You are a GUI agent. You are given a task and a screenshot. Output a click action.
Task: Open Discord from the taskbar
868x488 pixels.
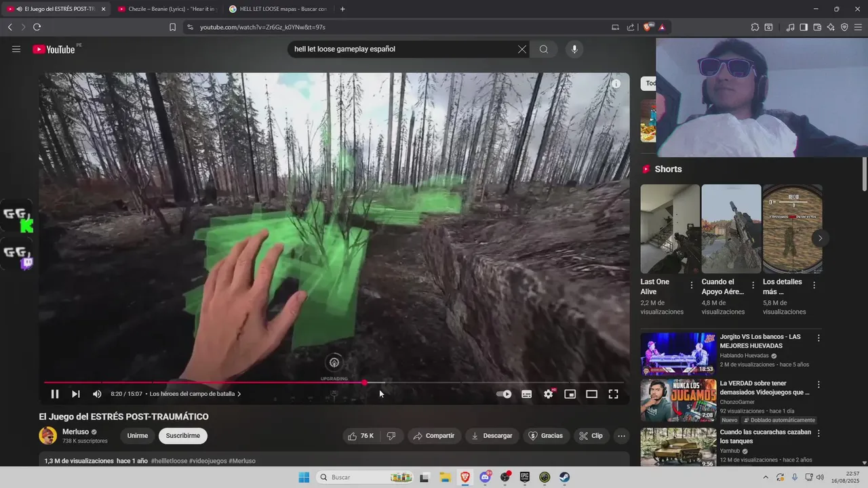[x=486, y=477]
